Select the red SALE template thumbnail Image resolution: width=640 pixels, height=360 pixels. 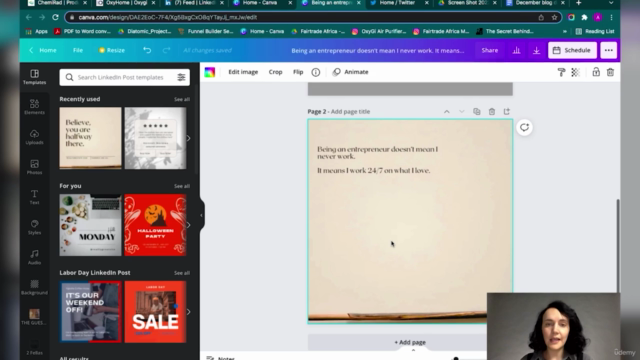[155, 312]
